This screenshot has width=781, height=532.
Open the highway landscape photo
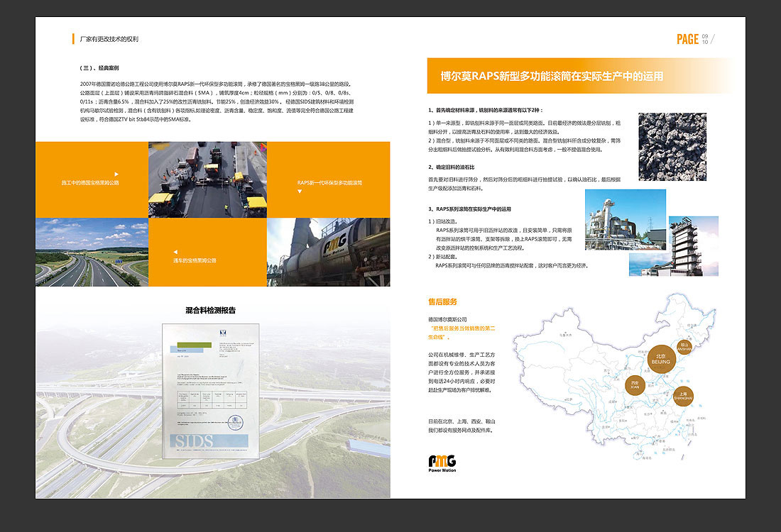click(92, 252)
